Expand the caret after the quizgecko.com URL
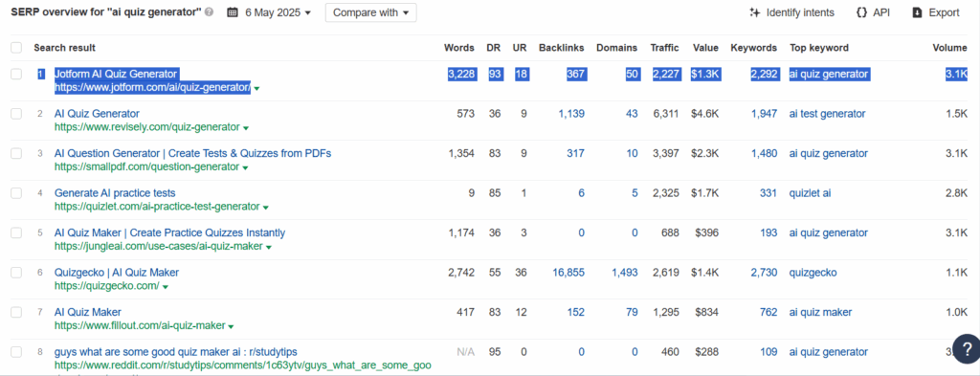The height and width of the screenshot is (376, 980). (165, 287)
